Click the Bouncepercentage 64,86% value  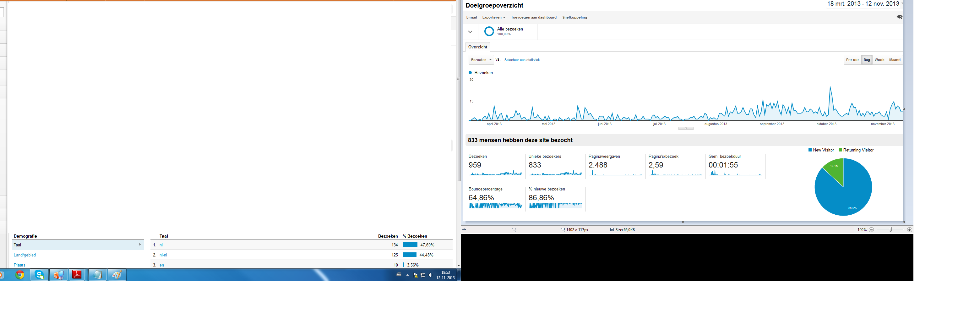click(x=481, y=198)
